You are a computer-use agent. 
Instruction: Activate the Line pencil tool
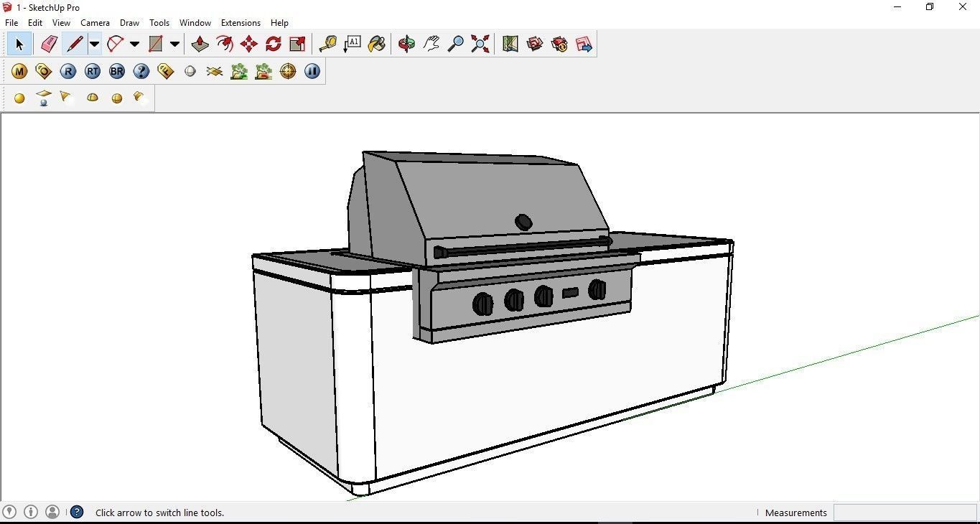74,45
